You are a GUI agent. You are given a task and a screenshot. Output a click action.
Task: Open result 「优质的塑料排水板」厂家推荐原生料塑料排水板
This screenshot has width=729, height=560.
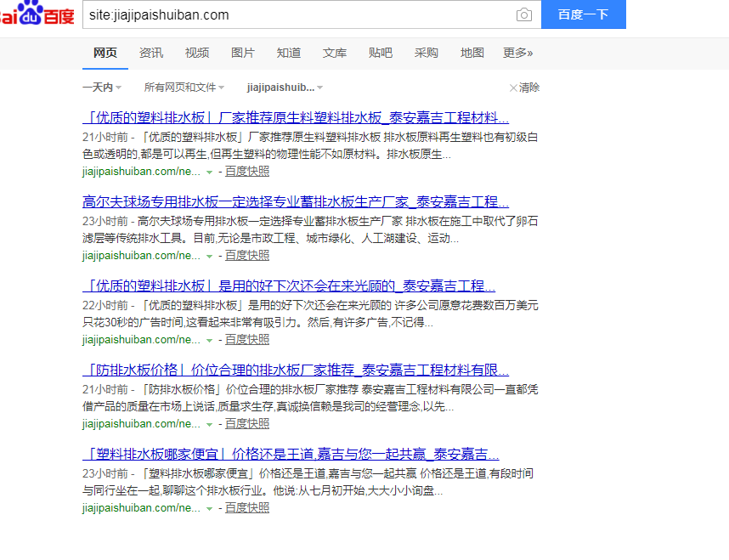coord(296,117)
